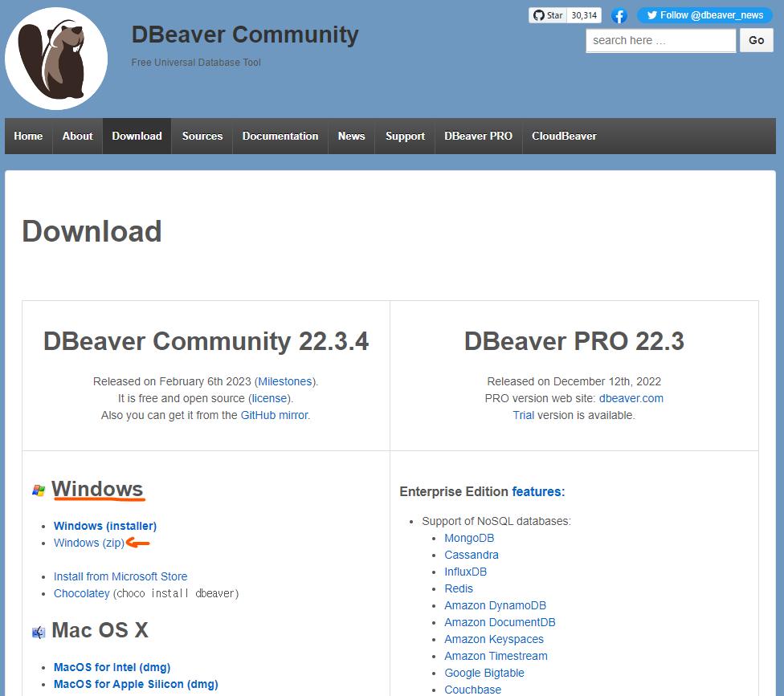Open the Redis link
Image resolution: width=784 pixels, height=696 pixels.
click(459, 588)
